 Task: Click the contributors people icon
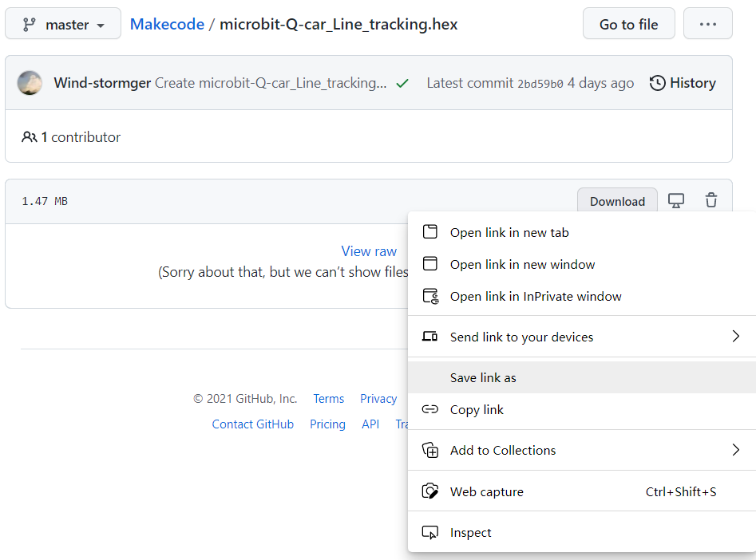pyautogui.click(x=29, y=137)
